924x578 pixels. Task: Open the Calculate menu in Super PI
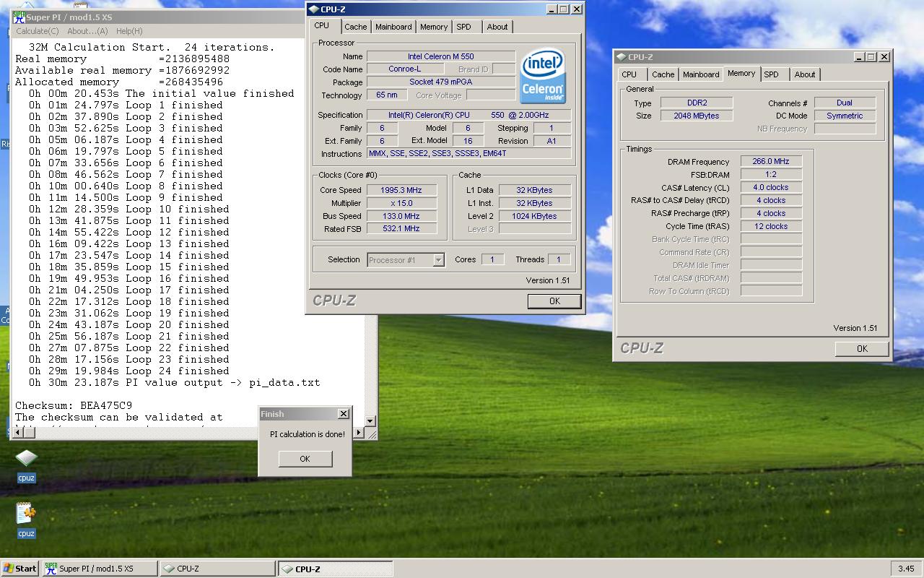(38, 31)
